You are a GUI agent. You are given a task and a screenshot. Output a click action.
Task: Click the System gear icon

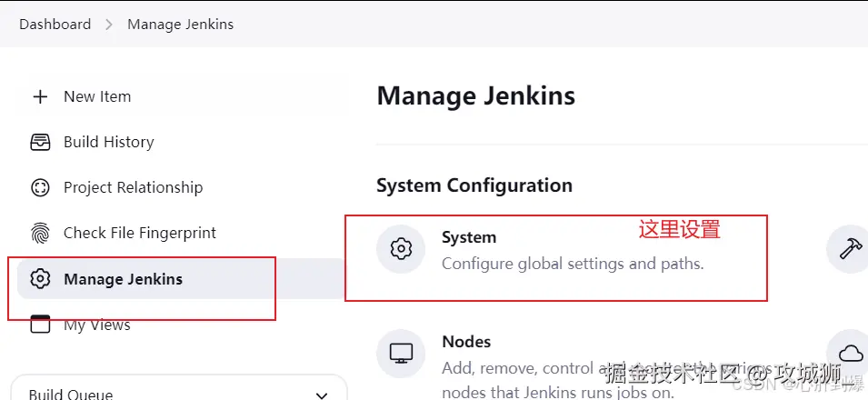(x=401, y=249)
